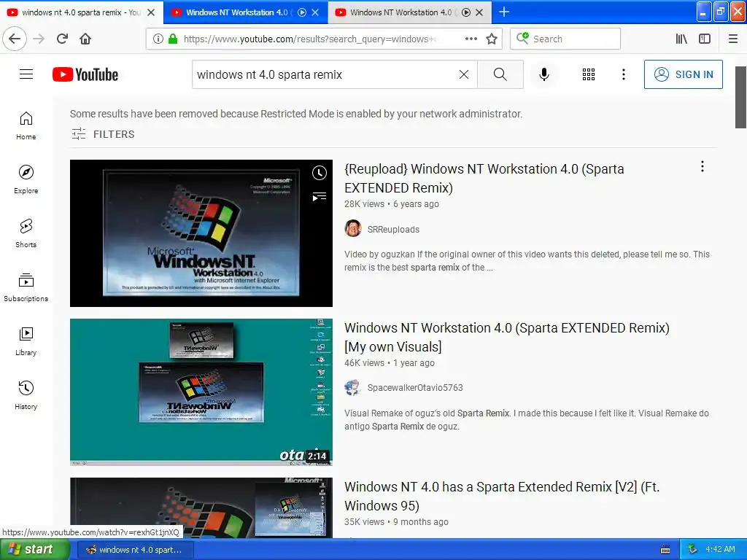Close the second Windows NT Workstation tab

[x=315, y=12]
